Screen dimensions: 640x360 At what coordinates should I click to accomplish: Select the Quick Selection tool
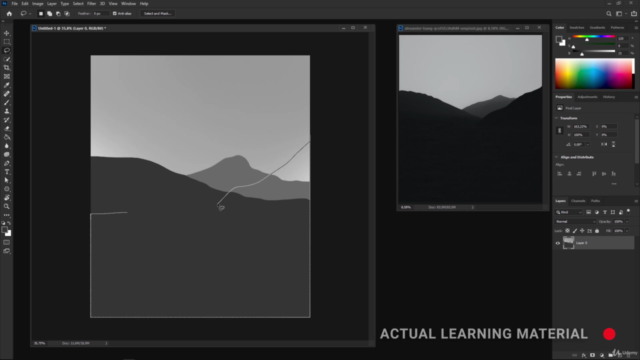(7, 59)
